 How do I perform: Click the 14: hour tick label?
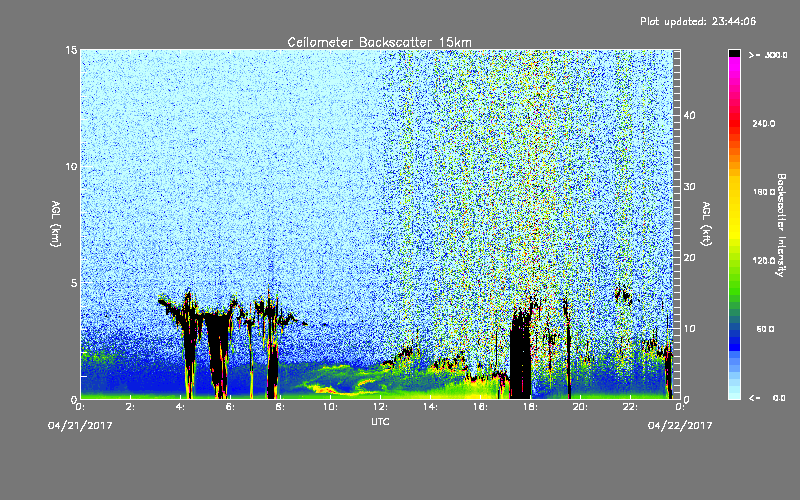(x=430, y=407)
